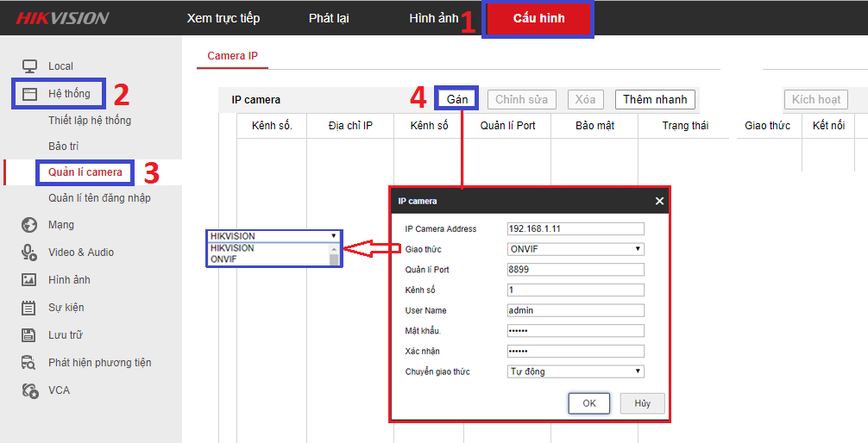868x443 pixels.
Task: Open Chuyển giao thức Tự động dropdown
Action: [576, 371]
